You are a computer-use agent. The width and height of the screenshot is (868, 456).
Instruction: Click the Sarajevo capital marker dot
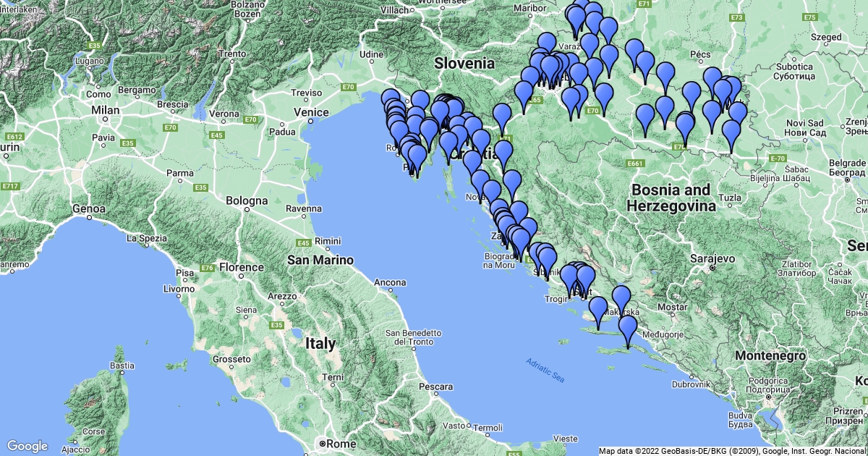(x=712, y=268)
